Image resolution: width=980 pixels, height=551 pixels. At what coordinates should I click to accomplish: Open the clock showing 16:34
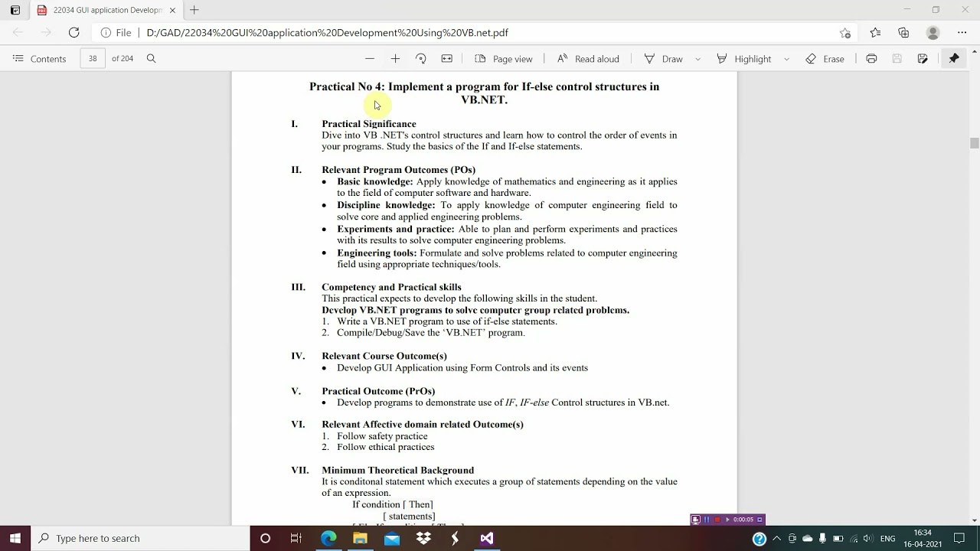[923, 539]
